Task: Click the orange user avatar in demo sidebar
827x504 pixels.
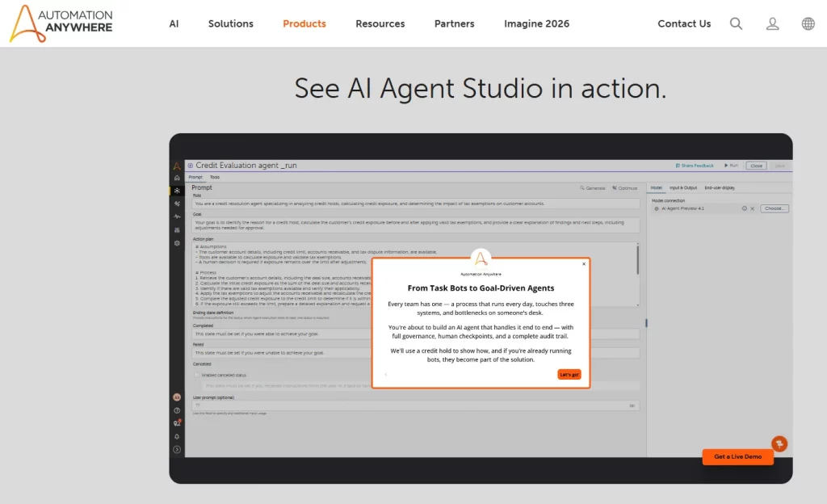Action: click(x=177, y=397)
